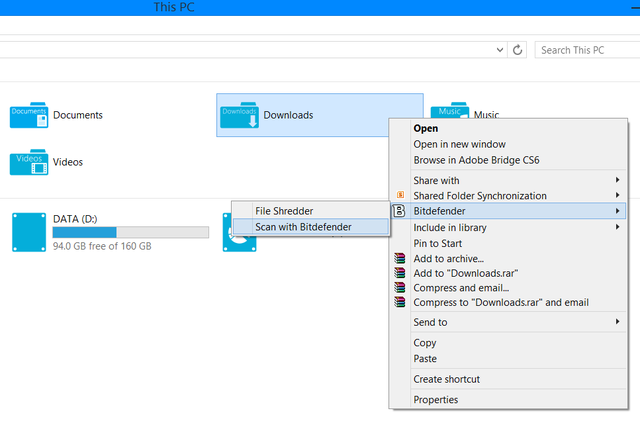The width and height of the screenshot is (640, 427).
Task: Refresh the This PC view
Action: coord(517,50)
